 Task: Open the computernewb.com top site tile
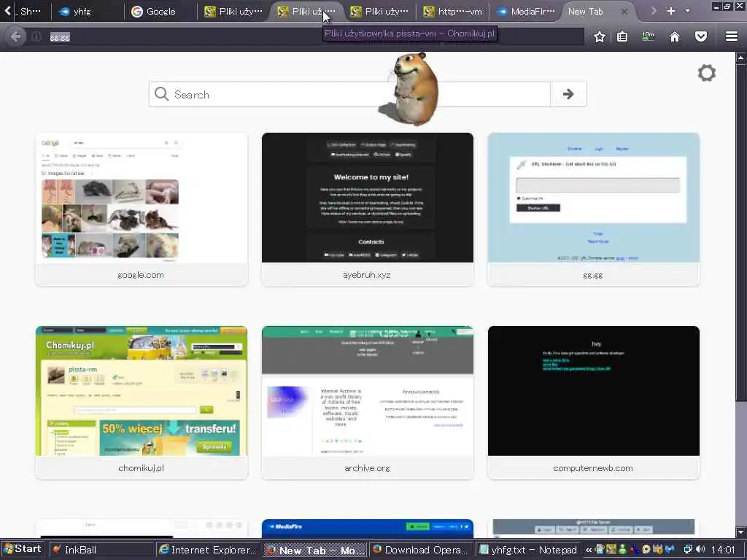[x=594, y=402]
